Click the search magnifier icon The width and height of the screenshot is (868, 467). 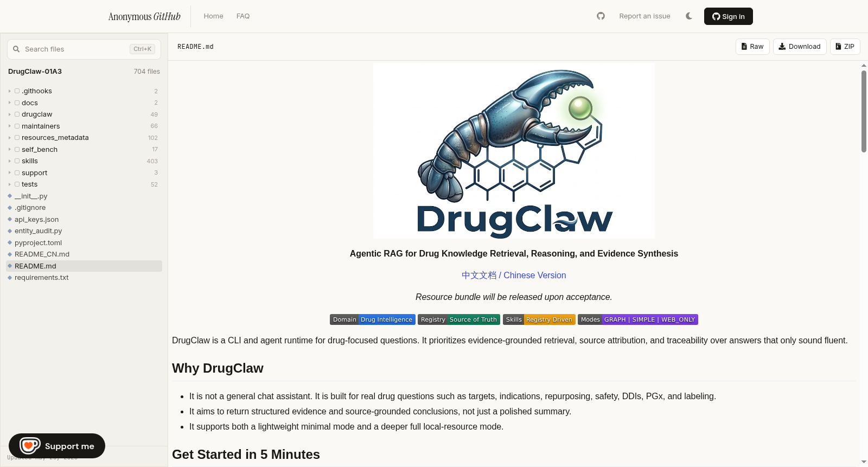16,49
